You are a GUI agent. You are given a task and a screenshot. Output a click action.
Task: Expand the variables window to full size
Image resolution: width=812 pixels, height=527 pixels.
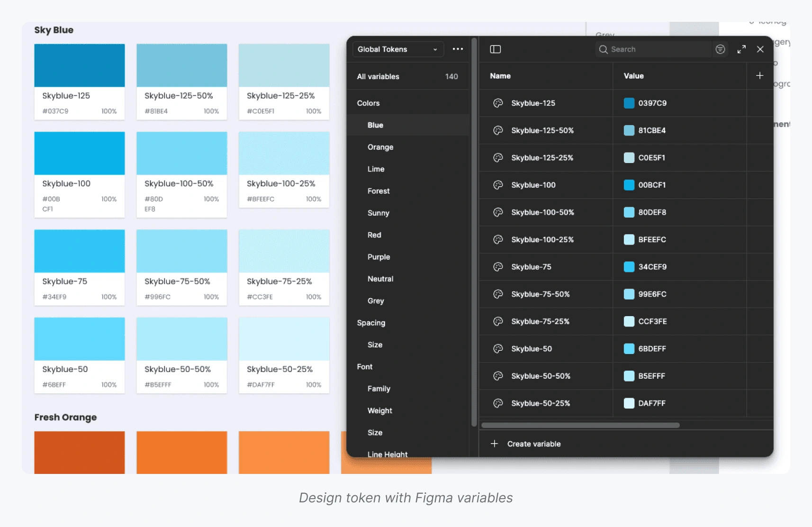point(741,49)
